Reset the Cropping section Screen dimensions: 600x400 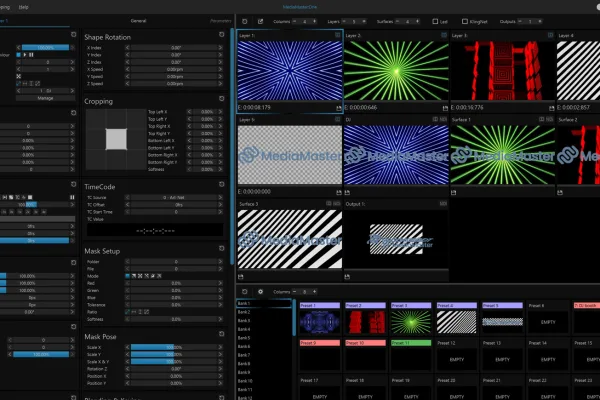click(x=222, y=99)
